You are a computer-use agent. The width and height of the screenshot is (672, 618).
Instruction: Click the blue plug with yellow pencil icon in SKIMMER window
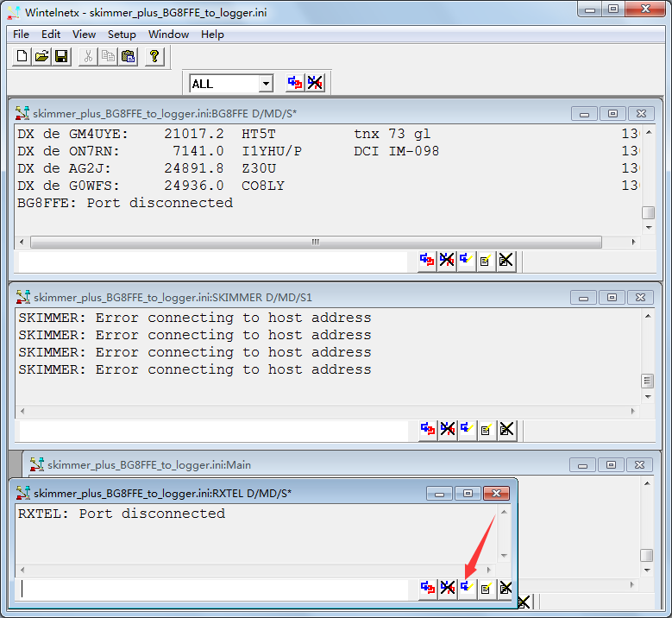[468, 429]
